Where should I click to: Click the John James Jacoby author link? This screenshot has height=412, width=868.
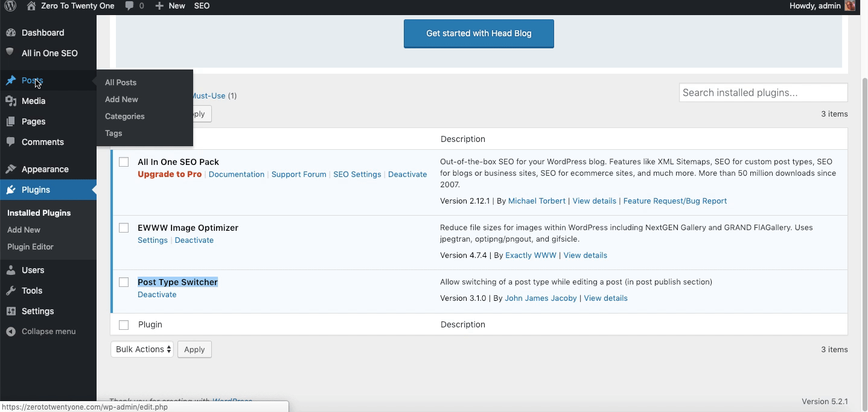point(541,298)
